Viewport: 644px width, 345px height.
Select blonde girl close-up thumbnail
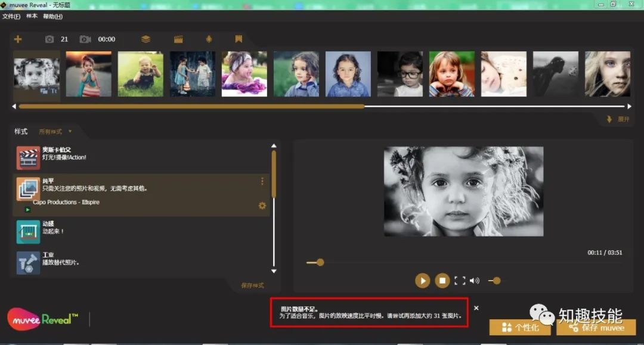[x=608, y=74]
